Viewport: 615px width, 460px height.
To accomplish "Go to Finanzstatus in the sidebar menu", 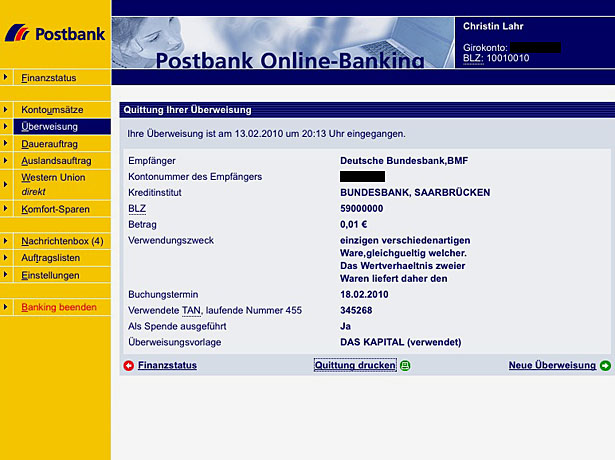I will coord(48,77).
